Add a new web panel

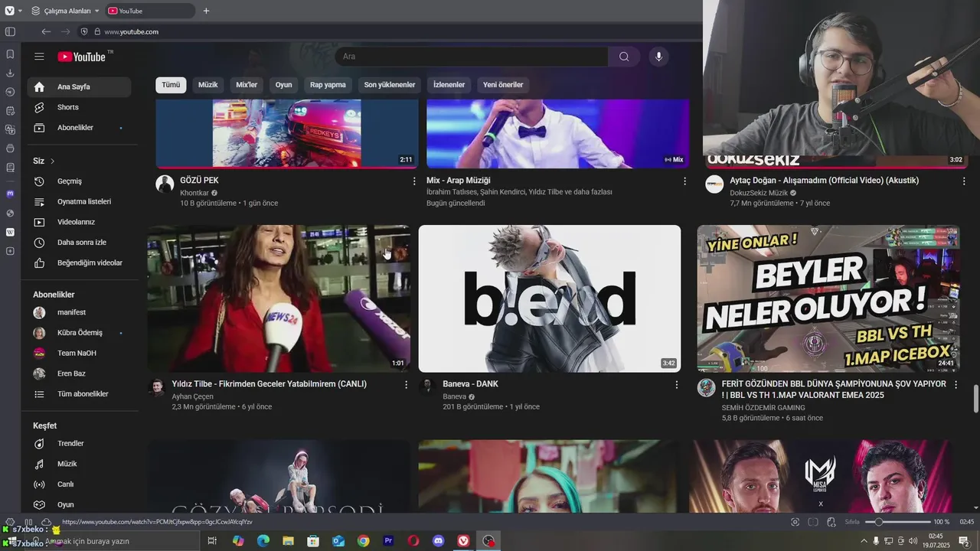pos(10,251)
